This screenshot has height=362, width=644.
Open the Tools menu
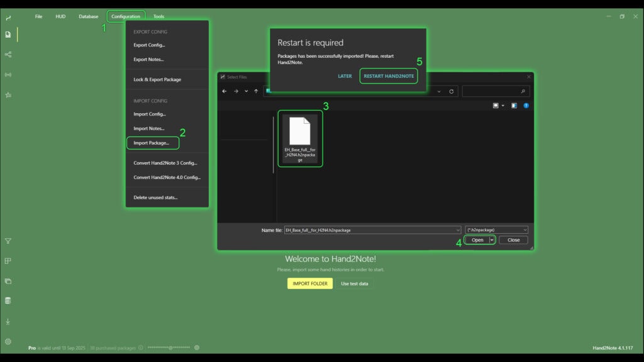158,16
